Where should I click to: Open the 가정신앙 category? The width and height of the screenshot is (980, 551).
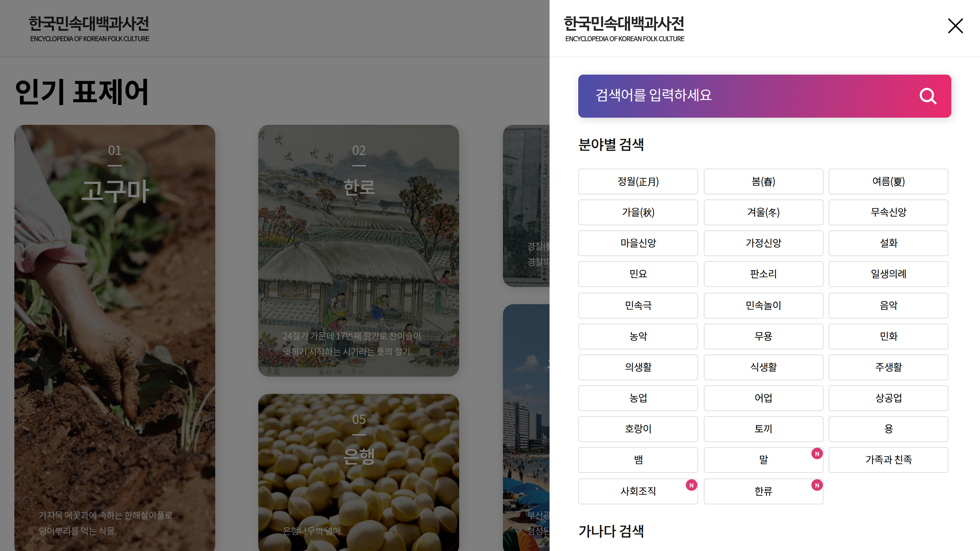[x=763, y=243]
